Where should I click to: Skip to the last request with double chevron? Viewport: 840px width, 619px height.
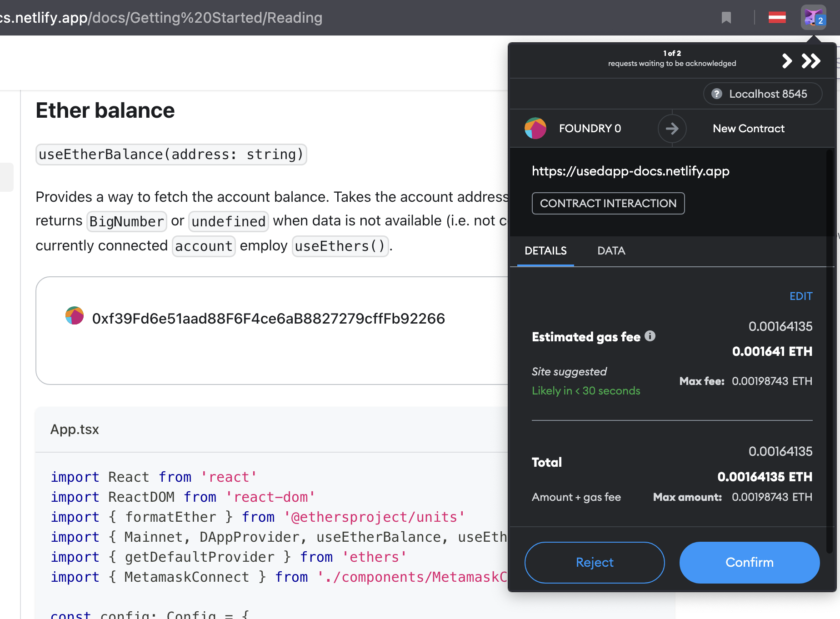coord(810,61)
